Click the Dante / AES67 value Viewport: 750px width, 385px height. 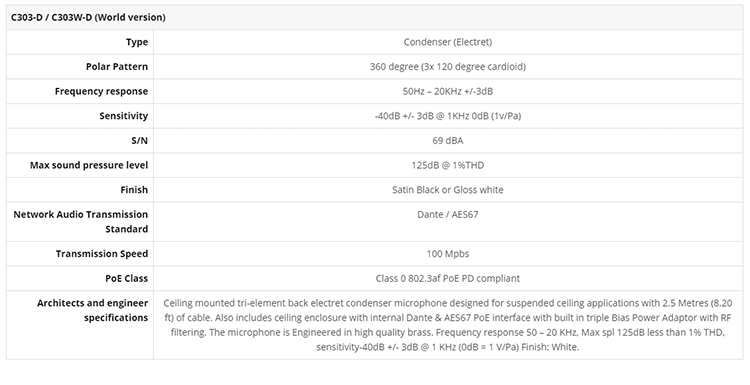[448, 214]
